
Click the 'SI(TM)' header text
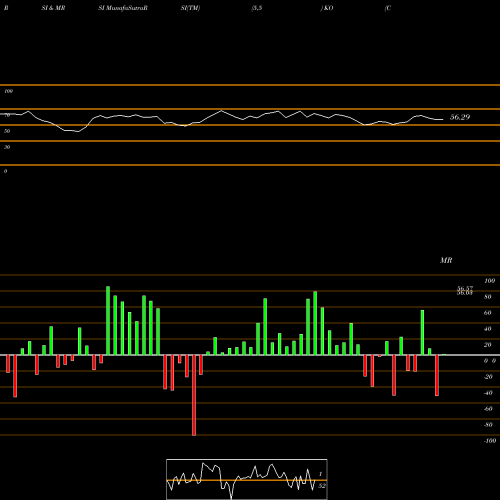point(190,8)
